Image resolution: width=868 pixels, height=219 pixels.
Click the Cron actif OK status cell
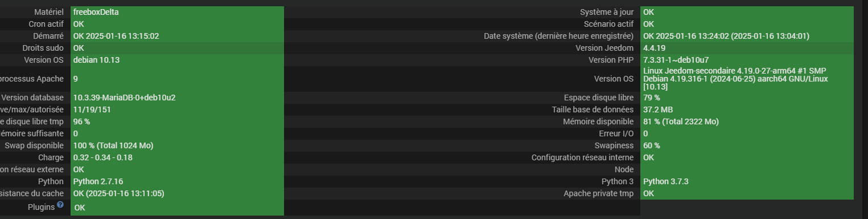click(177, 24)
